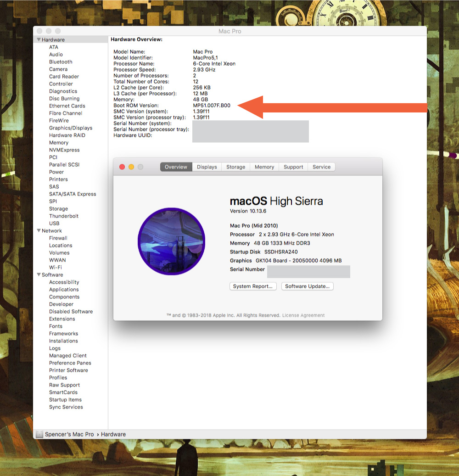The height and width of the screenshot is (476, 459).
Task: Switch to the Displays tab
Action: (x=207, y=167)
